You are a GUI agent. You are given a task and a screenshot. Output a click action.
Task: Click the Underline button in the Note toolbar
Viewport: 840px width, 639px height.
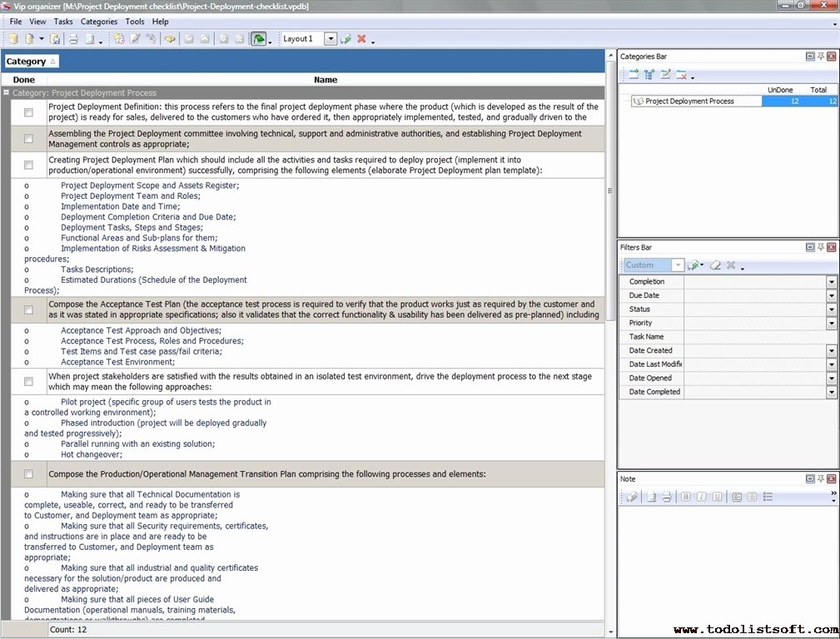coord(717,497)
